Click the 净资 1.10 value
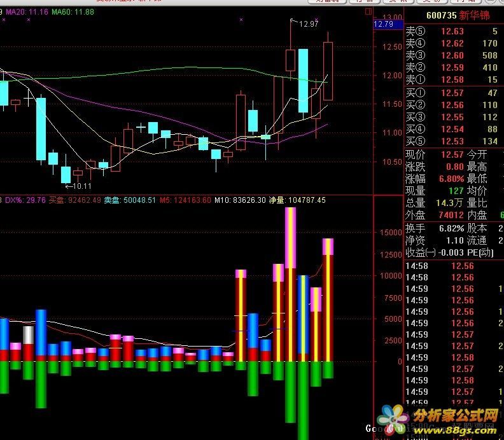The width and height of the screenshot is (504, 440). [x=454, y=240]
